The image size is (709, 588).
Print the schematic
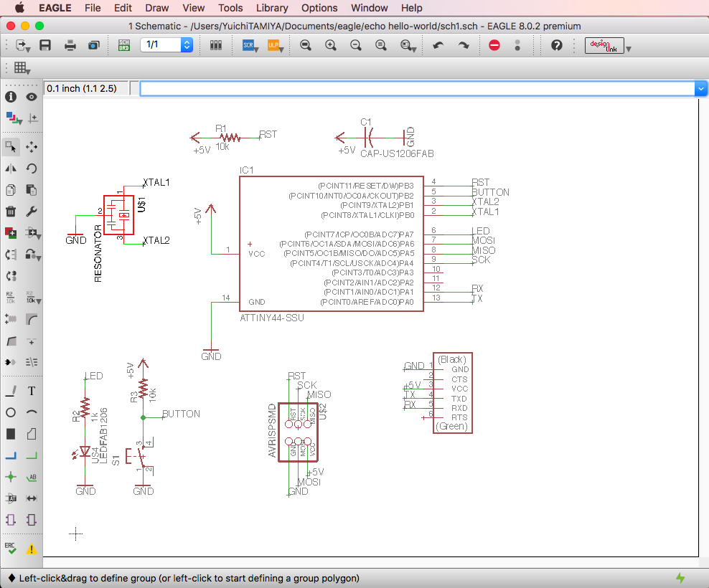coord(70,45)
